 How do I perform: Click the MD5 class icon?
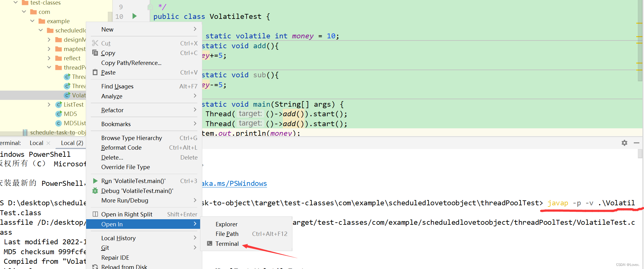coord(59,114)
